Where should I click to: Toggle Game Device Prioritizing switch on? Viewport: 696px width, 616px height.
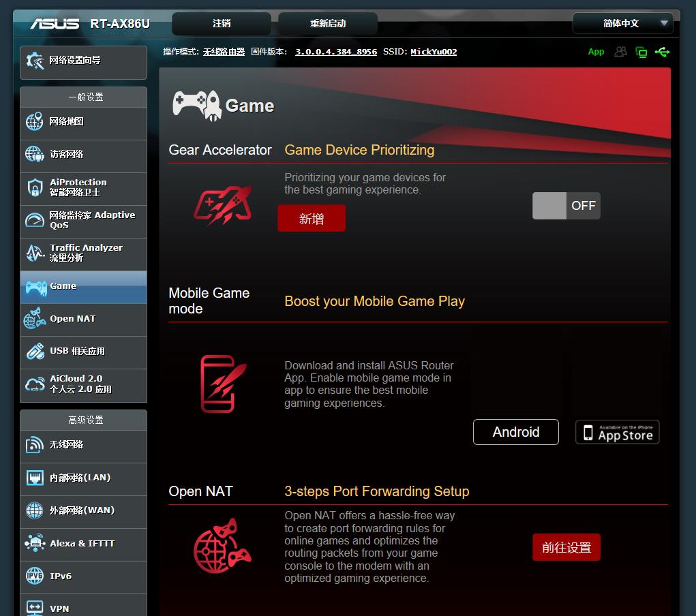[x=566, y=206]
